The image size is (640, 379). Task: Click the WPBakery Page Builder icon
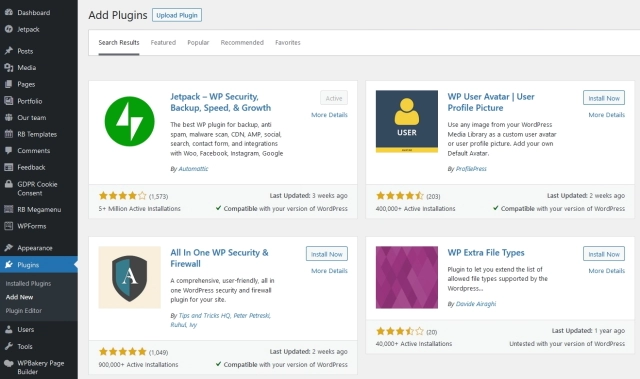9,363
